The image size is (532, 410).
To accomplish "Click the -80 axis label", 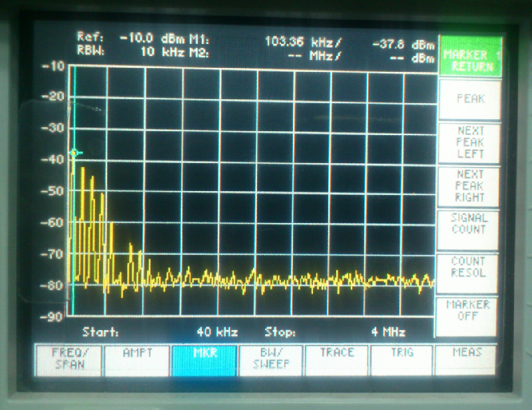I will tap(52, 285).
